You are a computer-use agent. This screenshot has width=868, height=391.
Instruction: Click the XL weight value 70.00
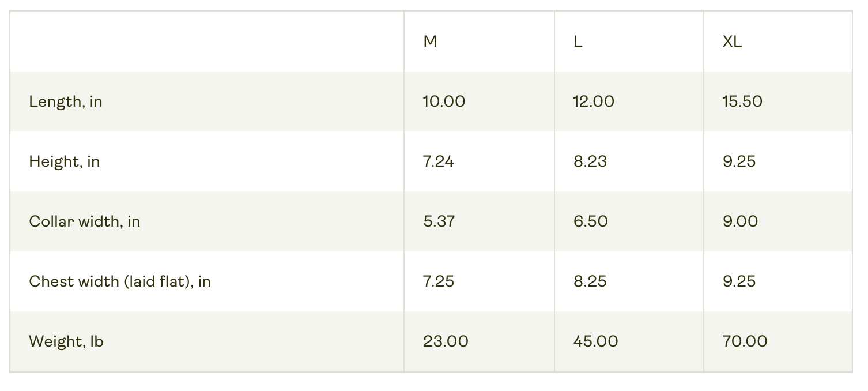click(745, 341)
